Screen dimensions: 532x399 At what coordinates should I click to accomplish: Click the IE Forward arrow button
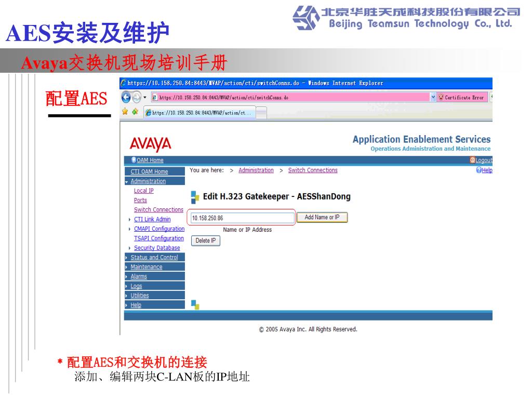coord(137,97)
